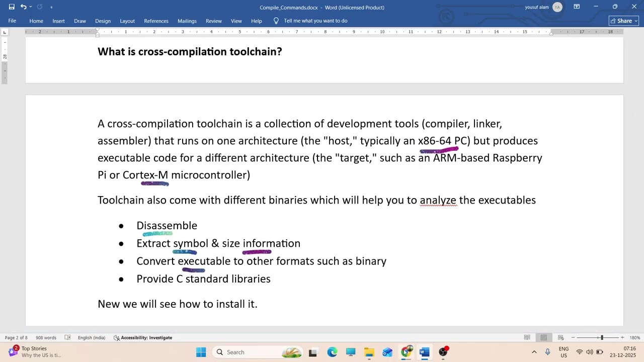
Task: Click 'New we will see how to install it.'
Action: [177, 304]
